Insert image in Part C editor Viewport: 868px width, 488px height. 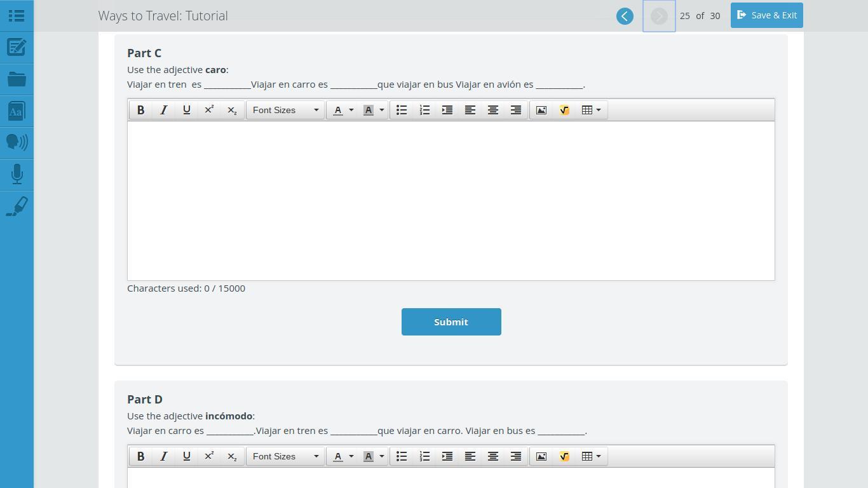pyautogui.click(x=541, y=110)
